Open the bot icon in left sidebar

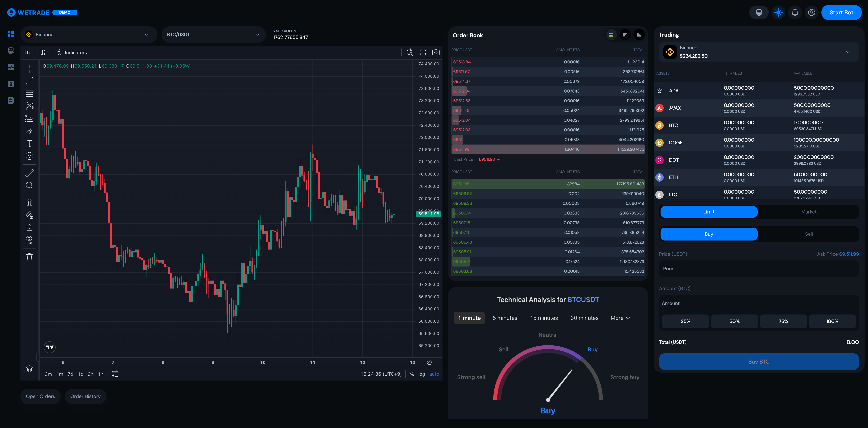pos(10,51)
